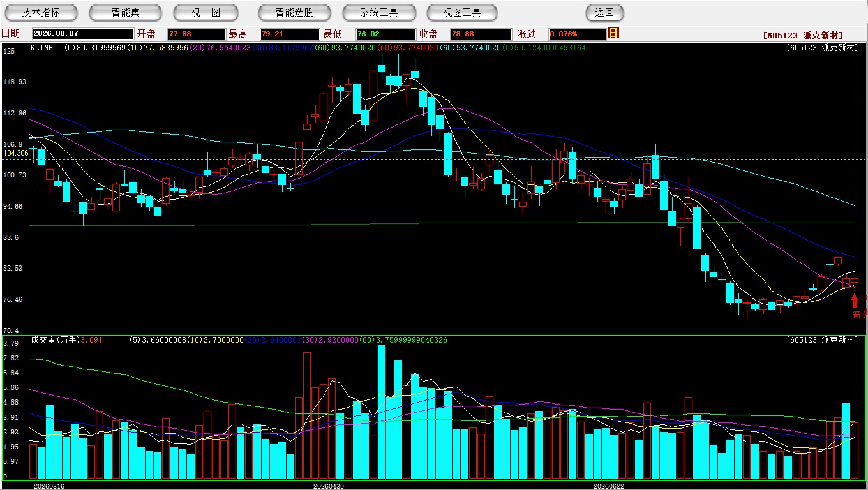Click the date field 2026.08.07

click(x=82, y=34)
